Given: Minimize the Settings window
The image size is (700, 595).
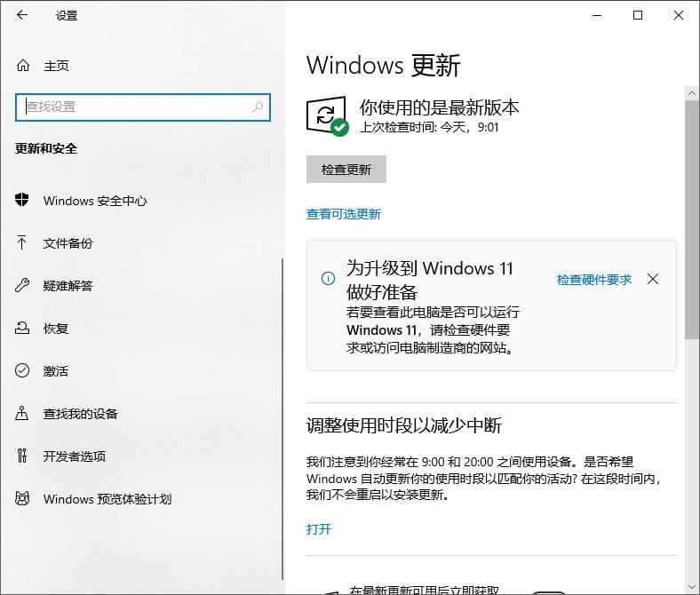Looking at the screenshot, I should coord(597,15).
